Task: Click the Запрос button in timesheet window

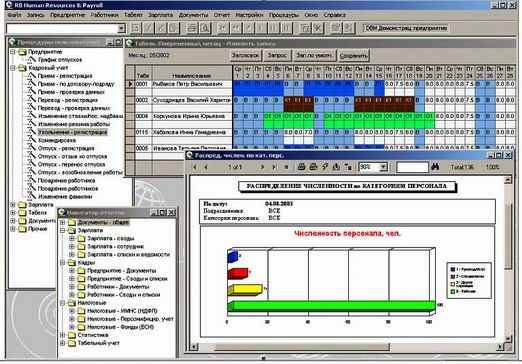Action: 277,55
